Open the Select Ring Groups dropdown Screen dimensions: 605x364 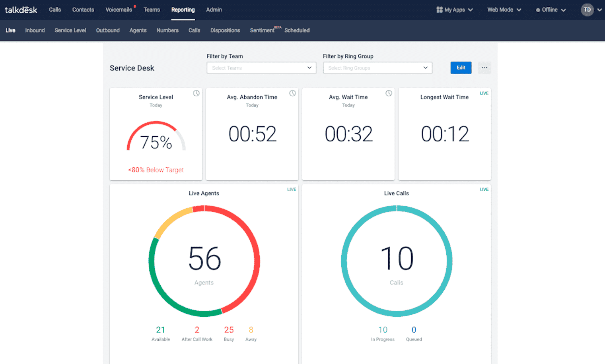click(x=377, y=68)
